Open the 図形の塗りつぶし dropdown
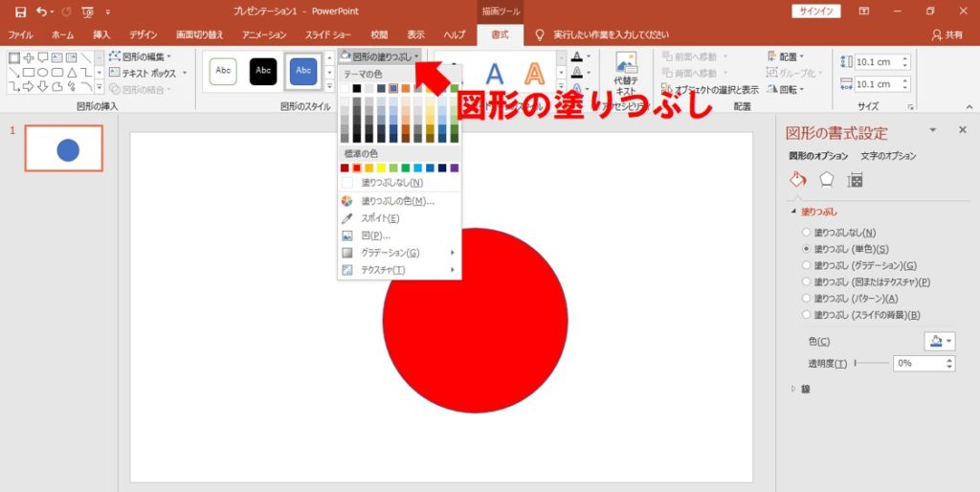This screenshot has height=492, width=980. [x=380, y=56]
